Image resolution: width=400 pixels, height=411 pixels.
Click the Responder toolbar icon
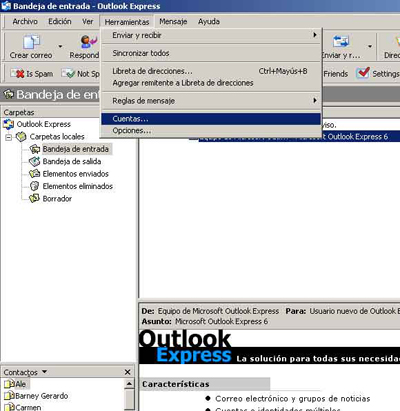pyautogui.click(x=88, y=42)
